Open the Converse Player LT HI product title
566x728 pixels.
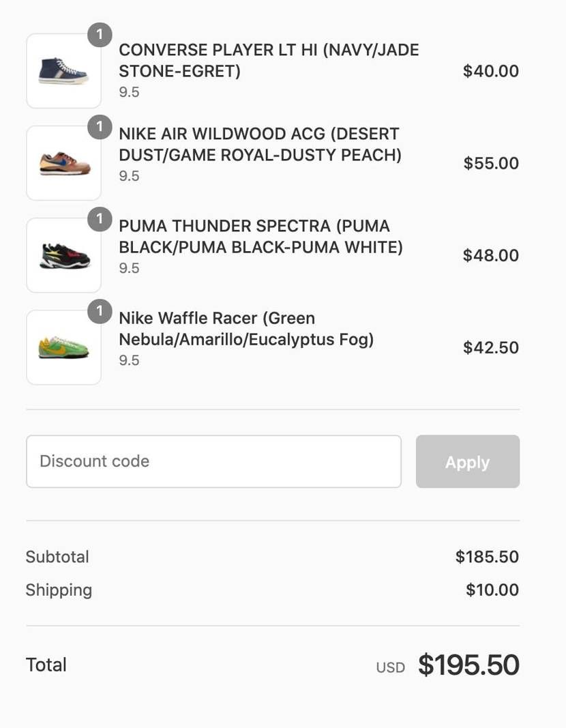(269, 60)
